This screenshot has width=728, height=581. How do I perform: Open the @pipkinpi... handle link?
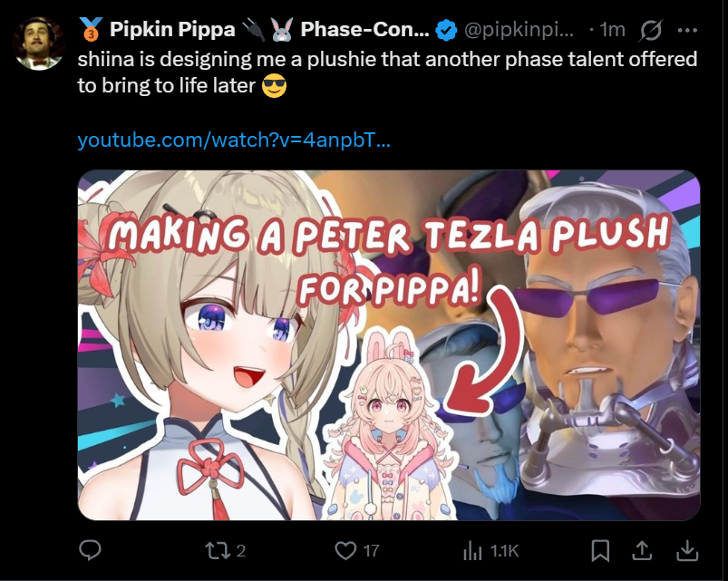(519, 30)
